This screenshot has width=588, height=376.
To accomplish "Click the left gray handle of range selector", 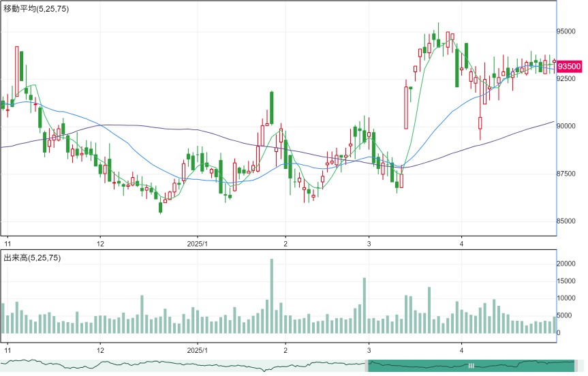I will coord(367,366).
